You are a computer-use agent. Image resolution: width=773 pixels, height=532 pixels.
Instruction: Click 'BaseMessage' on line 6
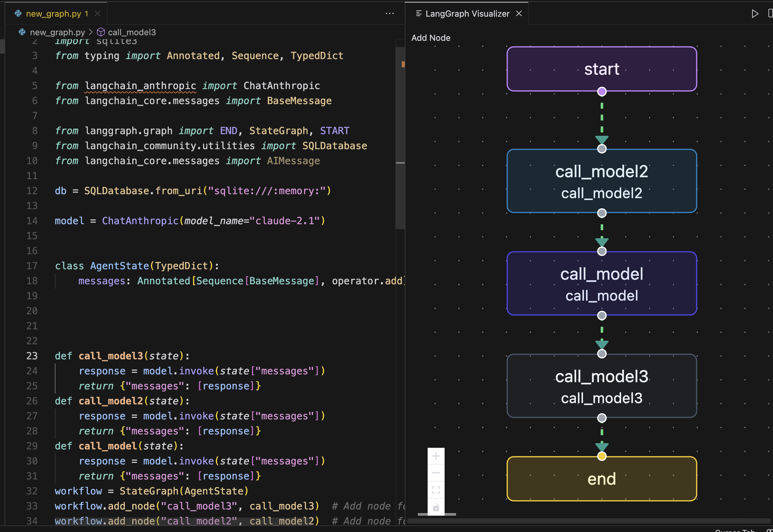pos(299,101)
